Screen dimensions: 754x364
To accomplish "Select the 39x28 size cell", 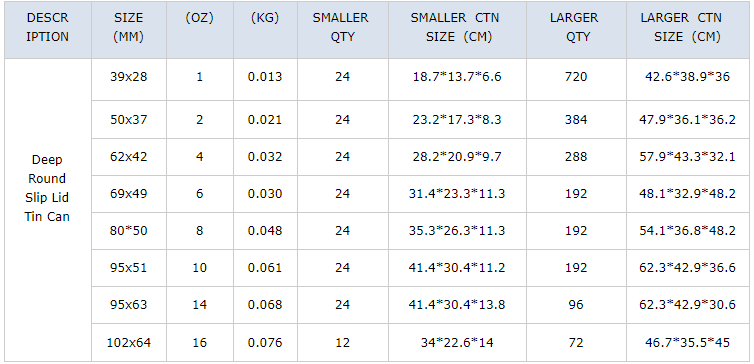I will click(129, 77).
